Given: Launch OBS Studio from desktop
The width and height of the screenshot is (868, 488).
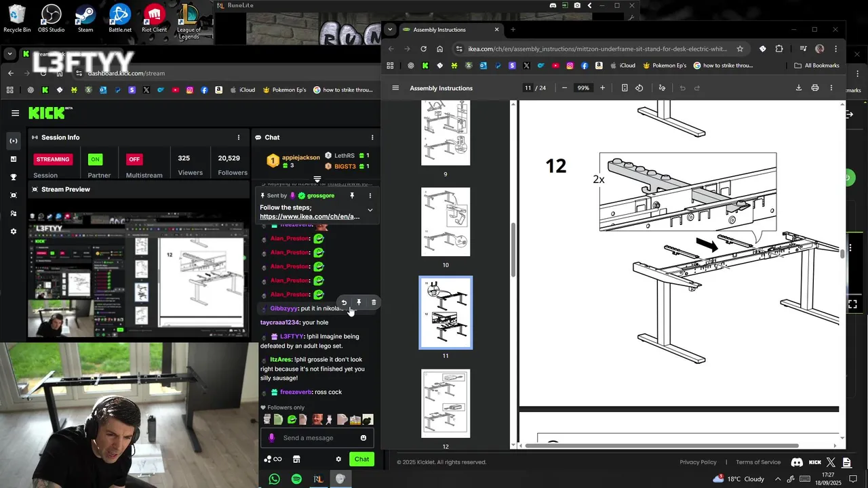Looking at the screenshot, I should pos(51,18).
